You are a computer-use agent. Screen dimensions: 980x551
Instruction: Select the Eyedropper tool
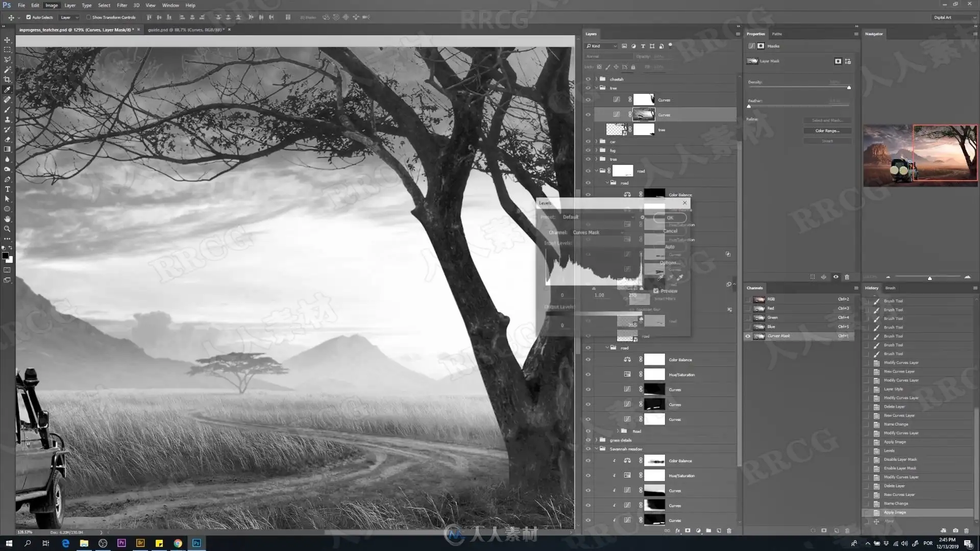click(7, 90)
